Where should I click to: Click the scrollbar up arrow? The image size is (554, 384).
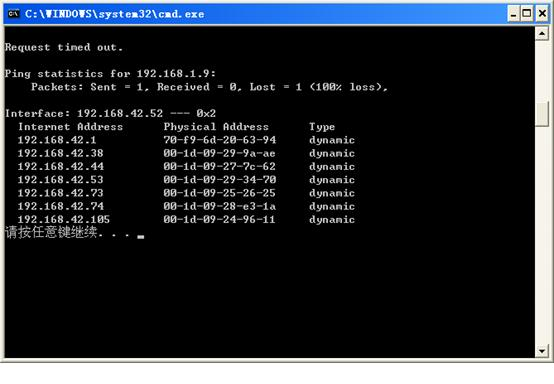coord(542,34)
